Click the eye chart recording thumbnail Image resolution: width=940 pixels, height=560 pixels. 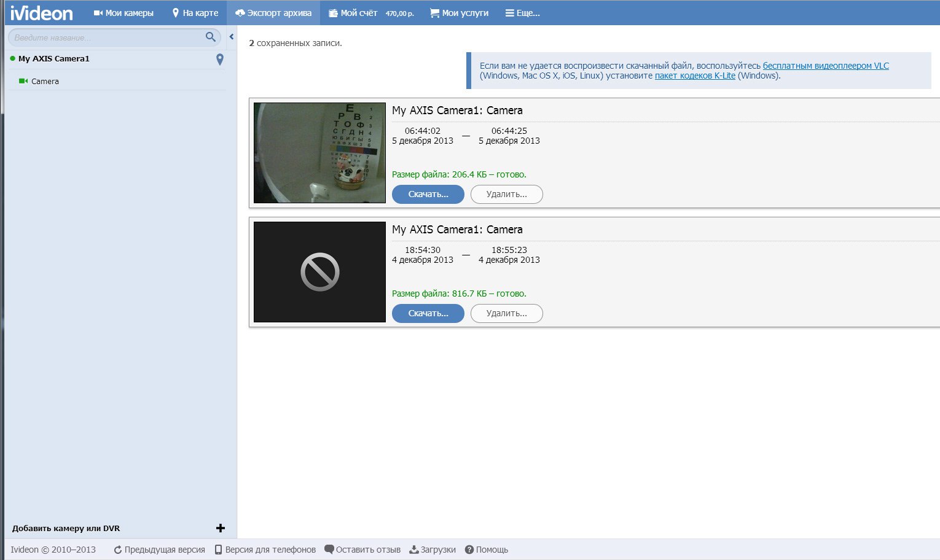[319, 153]
